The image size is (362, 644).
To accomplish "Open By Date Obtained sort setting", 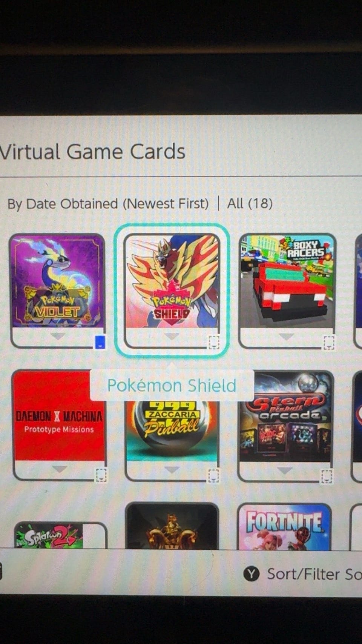I will (x=108, y=204).
